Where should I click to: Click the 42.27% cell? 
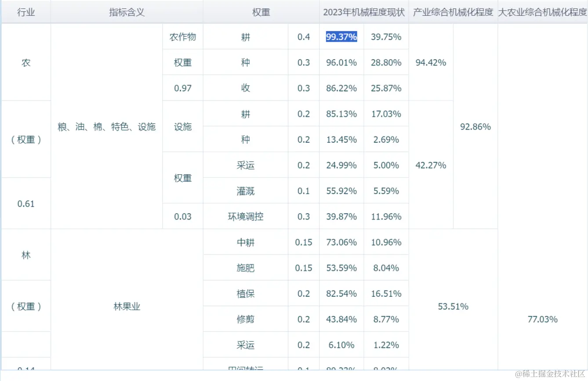point(431,165)
